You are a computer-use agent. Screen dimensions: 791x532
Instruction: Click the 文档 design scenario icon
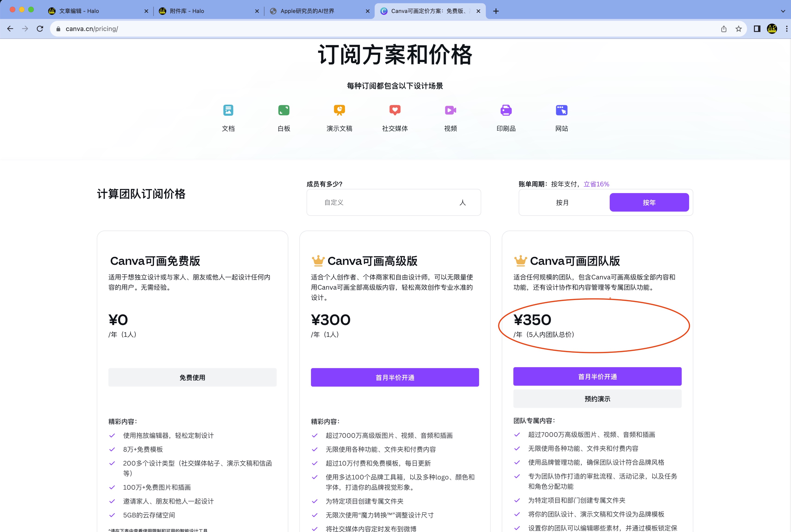(228, 110)
